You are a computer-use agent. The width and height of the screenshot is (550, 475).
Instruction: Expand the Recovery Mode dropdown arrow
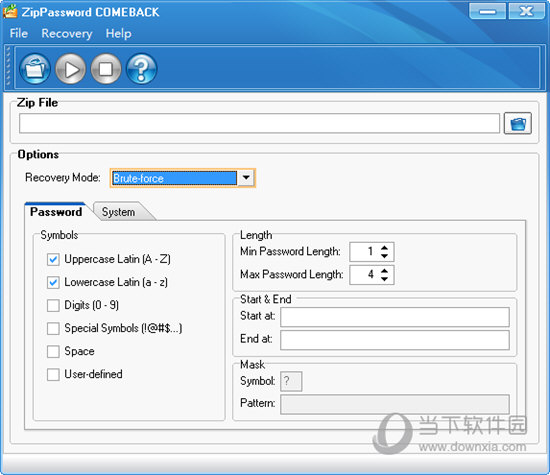[x=246, y=178]
